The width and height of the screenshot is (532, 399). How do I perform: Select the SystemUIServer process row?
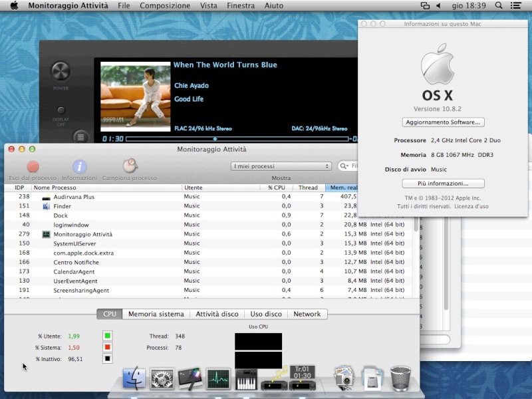(209, 243)
